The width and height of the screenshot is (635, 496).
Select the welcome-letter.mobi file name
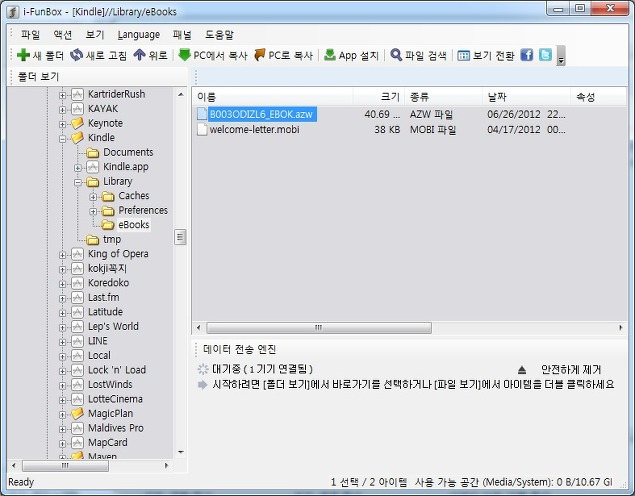tap(254, 130)
